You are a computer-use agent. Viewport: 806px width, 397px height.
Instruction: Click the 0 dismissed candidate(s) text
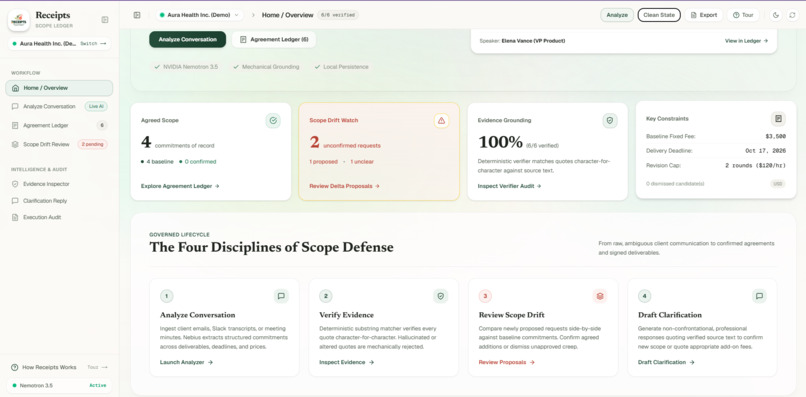point(675,184)
